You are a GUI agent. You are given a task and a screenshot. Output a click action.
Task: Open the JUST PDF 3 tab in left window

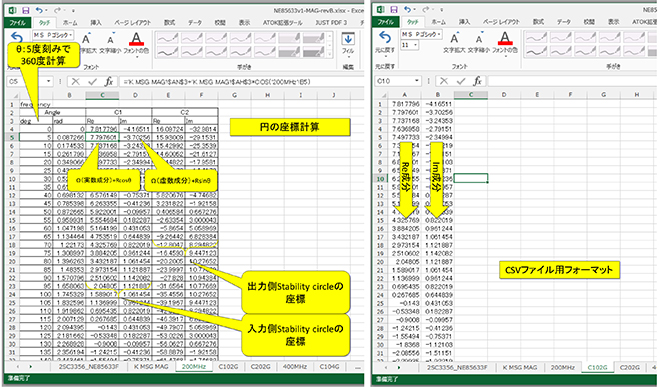click(332, 23)
